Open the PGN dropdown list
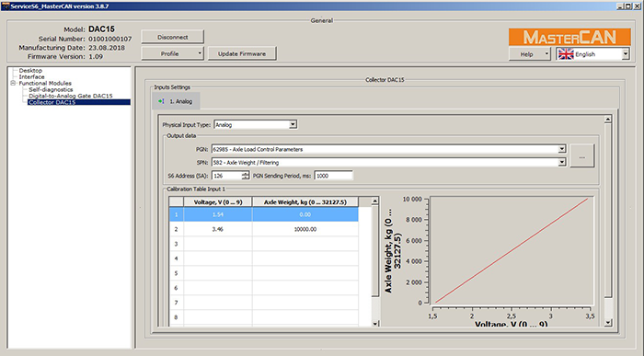644x356 pixels. 562,149
